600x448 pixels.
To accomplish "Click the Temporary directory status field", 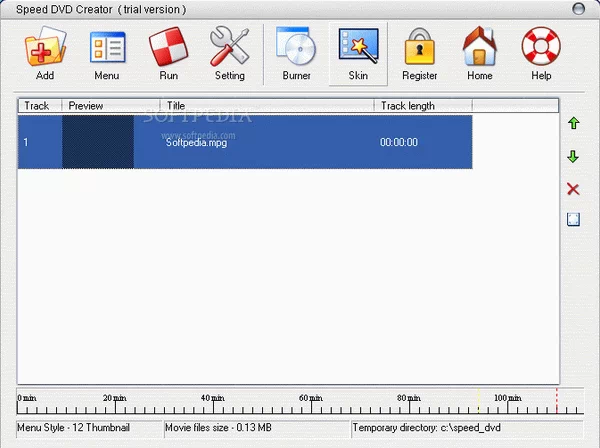I will [x=468, y=428].
